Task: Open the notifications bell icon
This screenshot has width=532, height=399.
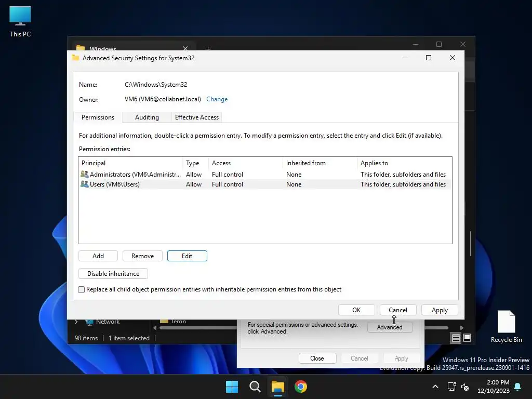Action: click(x=518, y=387)
